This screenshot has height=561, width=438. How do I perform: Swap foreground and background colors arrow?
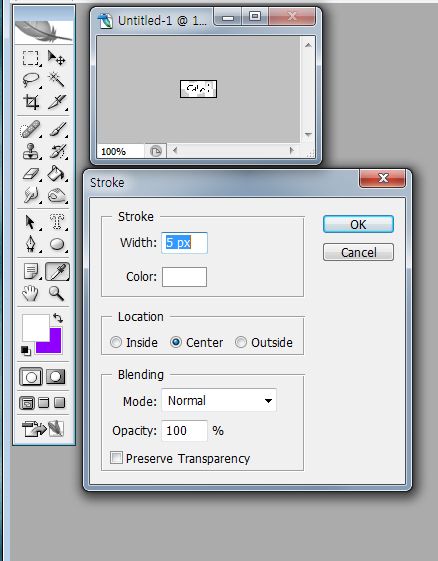tap(58, 317)
